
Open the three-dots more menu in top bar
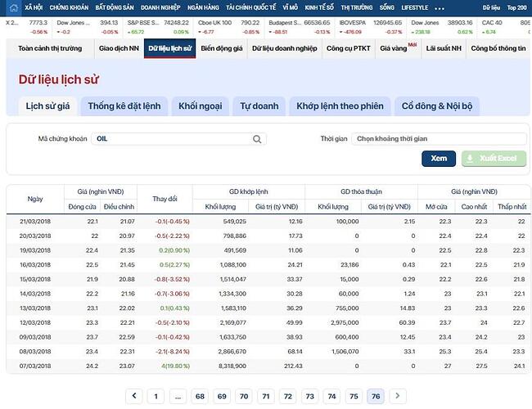click(440, 7)
